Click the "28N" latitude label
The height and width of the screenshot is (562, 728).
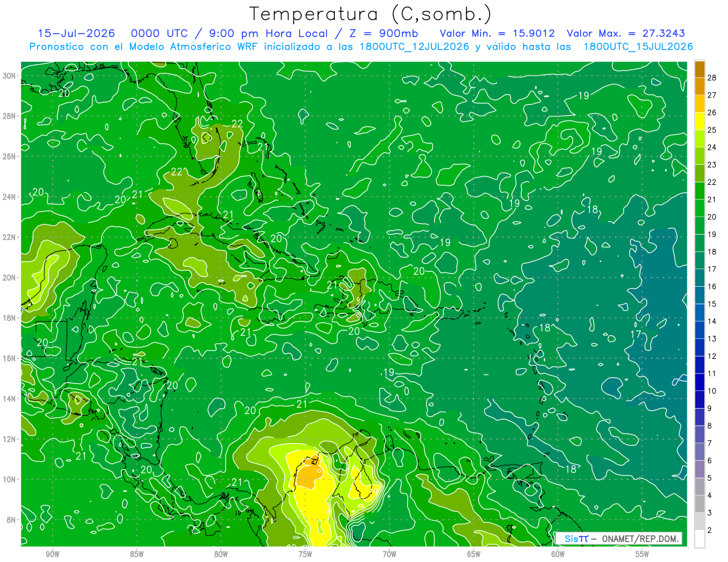(x=10, y=116)
